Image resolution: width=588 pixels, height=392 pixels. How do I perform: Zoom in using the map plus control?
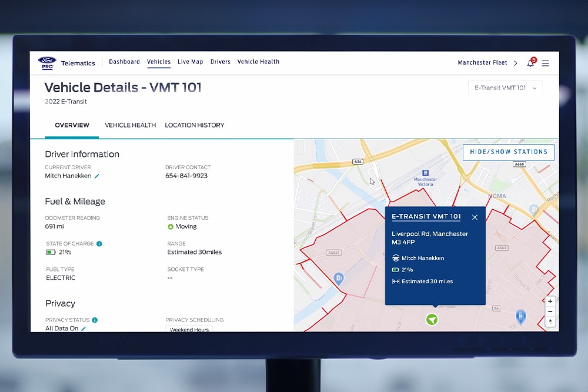click(x=550, y=301)
